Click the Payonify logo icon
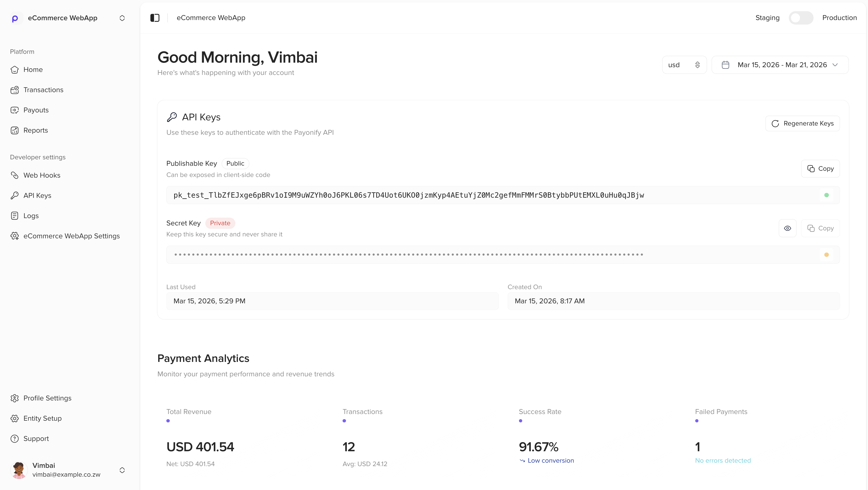This screenshot has height=490, width=868. tap(15, 18)
